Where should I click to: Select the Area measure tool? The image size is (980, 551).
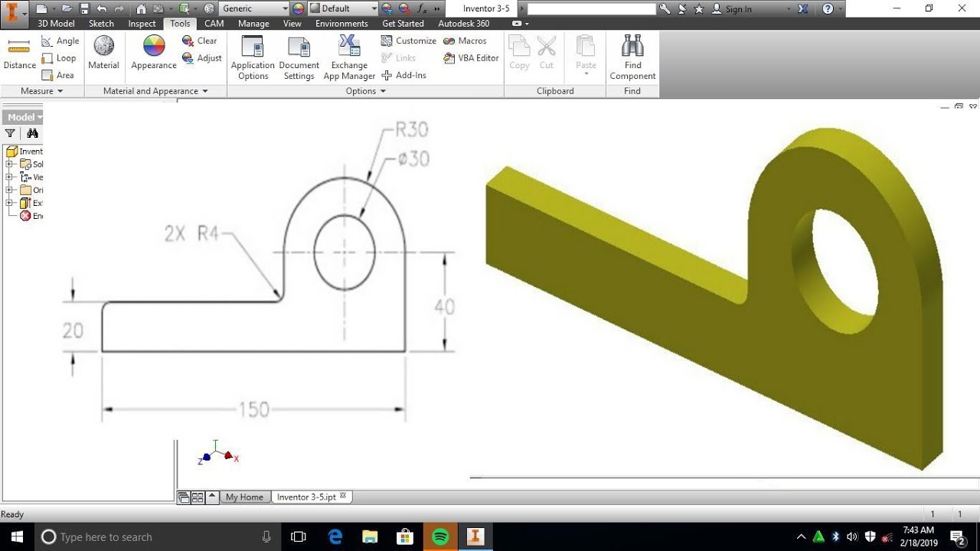click(58, 75)
